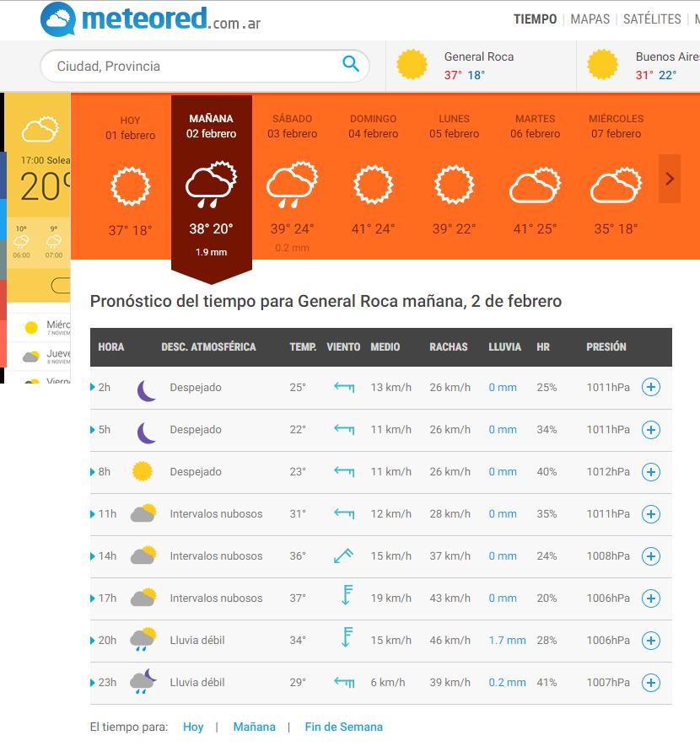This screenshot has height=746, width=700.
Task: Toggle the 8h row arrow expander
Action: pyautogui.click(x=94, y=472)
